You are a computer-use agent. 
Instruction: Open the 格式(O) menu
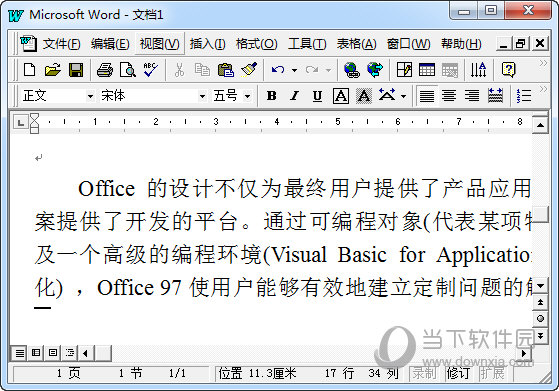point(256,44)
